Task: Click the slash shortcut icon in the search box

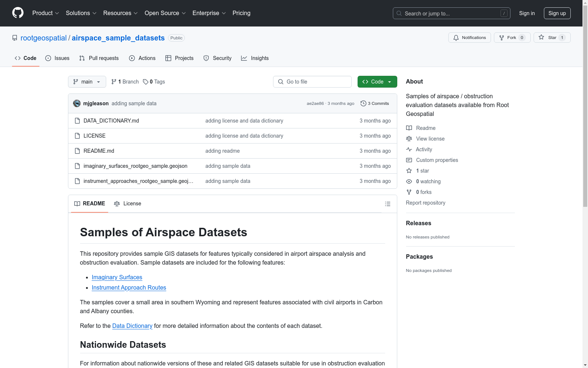Action: 504,13
